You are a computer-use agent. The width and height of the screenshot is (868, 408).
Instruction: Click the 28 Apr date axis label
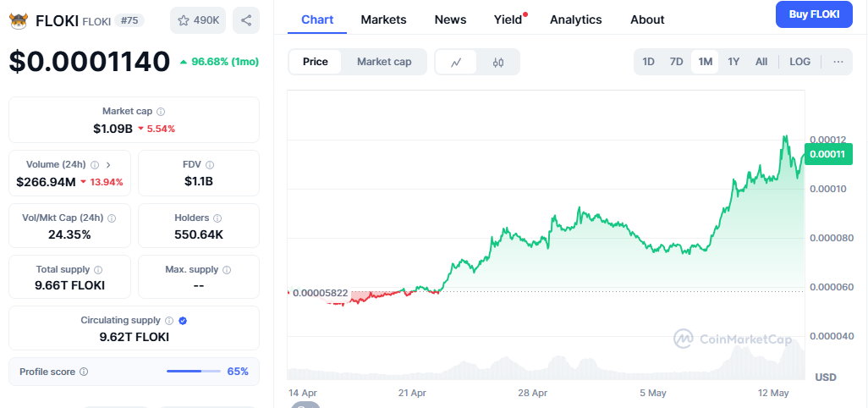tap(532, 393)
